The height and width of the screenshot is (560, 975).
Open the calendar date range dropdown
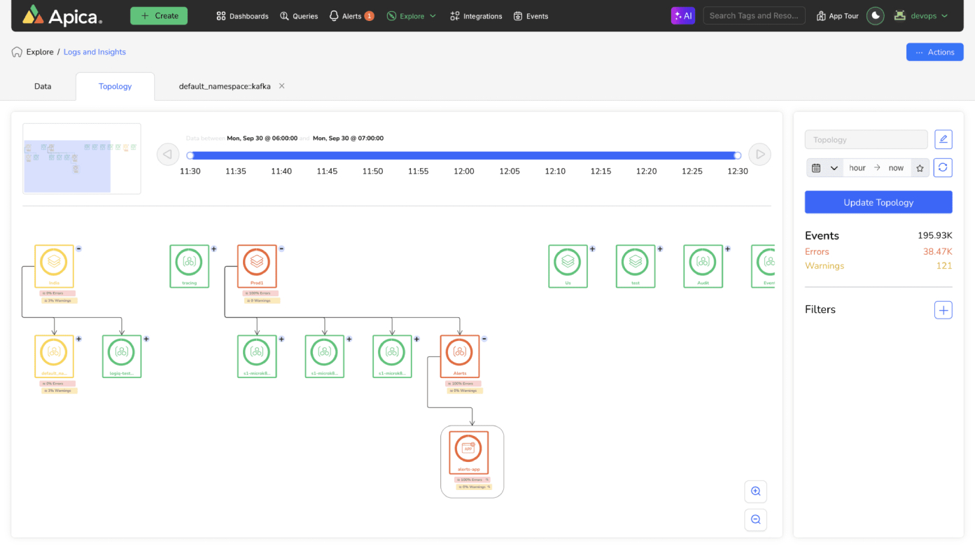pos(825,168)
